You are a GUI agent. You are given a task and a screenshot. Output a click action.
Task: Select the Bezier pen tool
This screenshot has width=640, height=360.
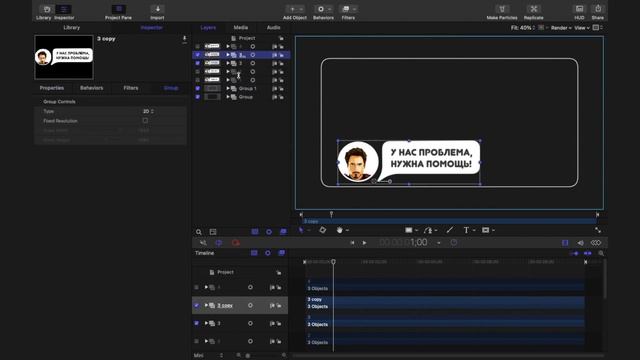[x=428, y=230]
